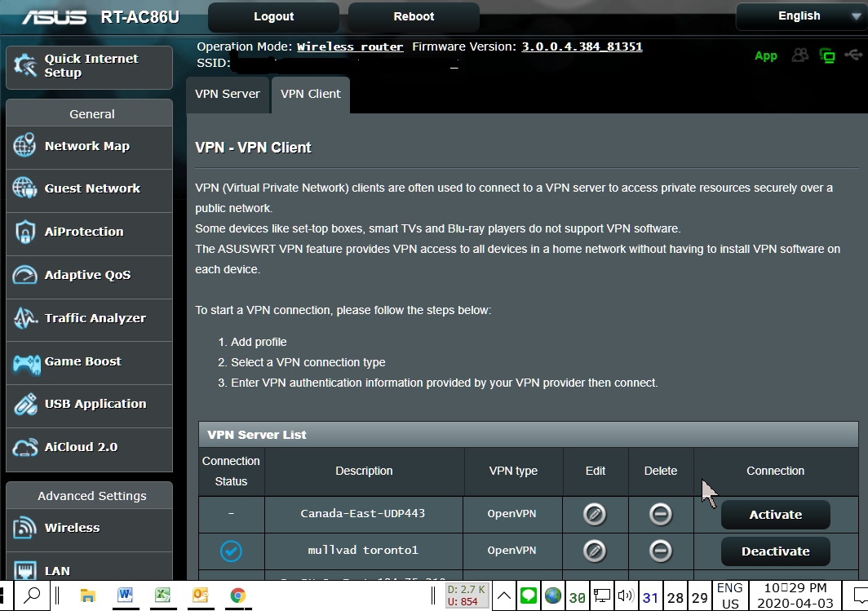This screenshot has height=611, width=868.
Task: Open Microsoft Word from taskbar
Action: [125, 596]
